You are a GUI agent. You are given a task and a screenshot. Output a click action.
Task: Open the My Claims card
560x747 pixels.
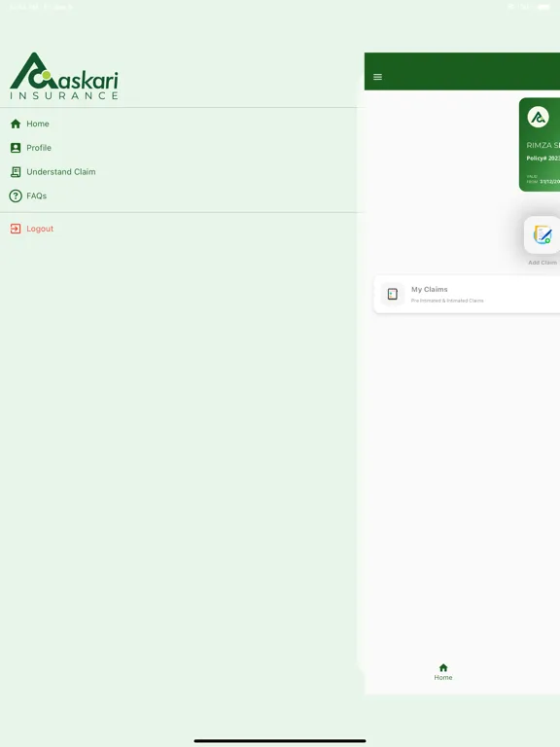point(467,295)
